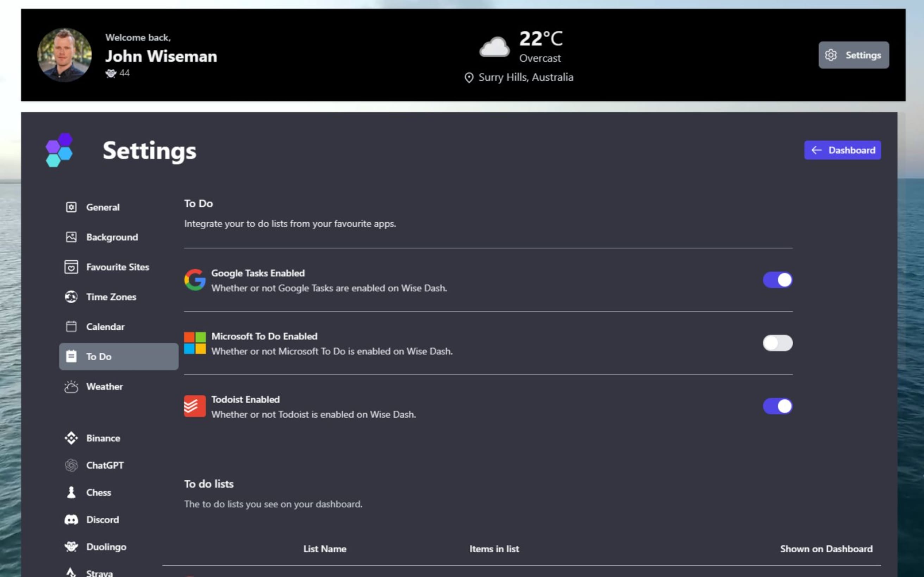Screen dimensions: 924x577
Task: Select Favourite Sites settings
Action: coord(118,267)
